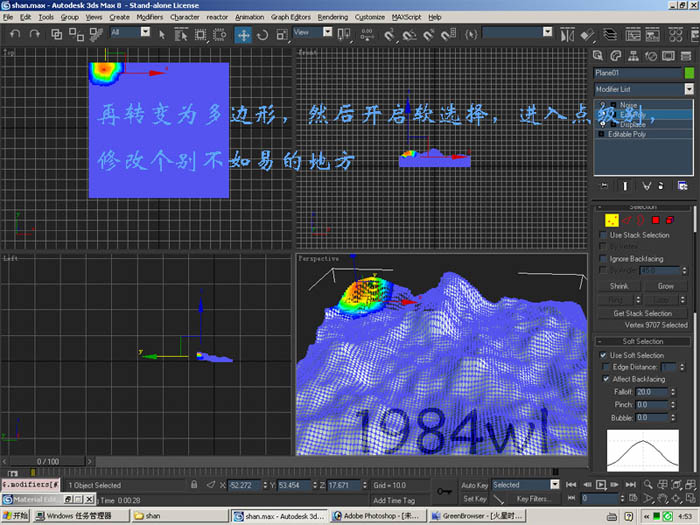Click Get Stack Selection button
The height and width of the screenshot is (525, 700).
(x=642, y=313)
